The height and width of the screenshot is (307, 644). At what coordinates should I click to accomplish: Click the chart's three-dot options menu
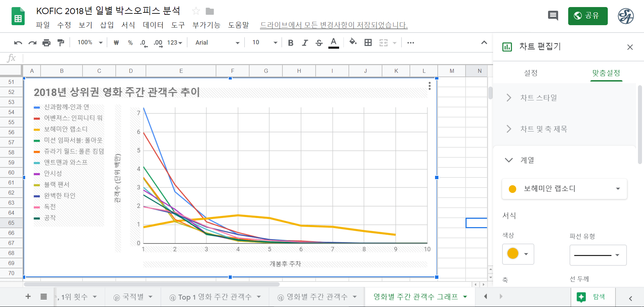coord(429,86)
